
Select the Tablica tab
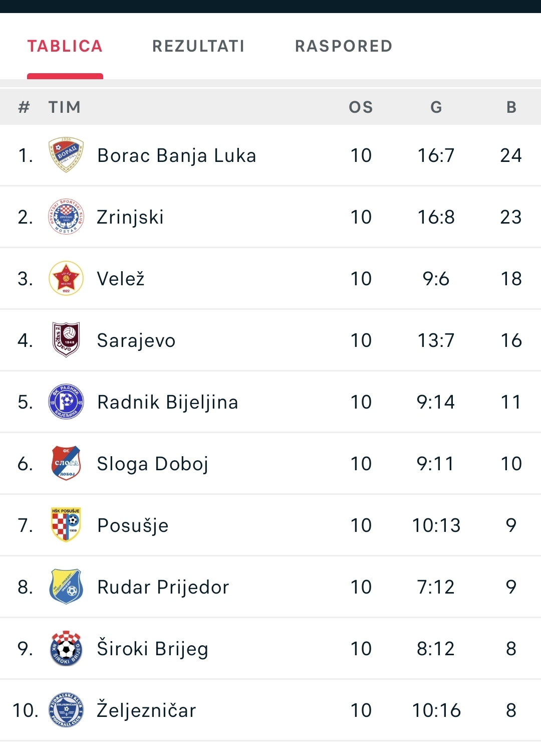[65, 46]
